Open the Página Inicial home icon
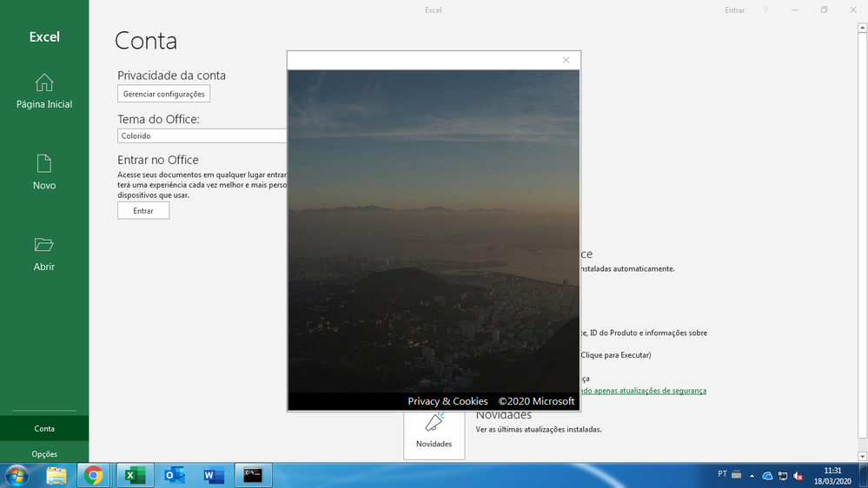 tap(44, 83)
